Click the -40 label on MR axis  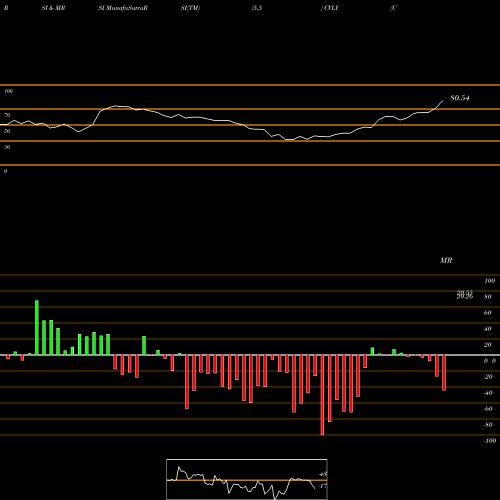(488, 393)
